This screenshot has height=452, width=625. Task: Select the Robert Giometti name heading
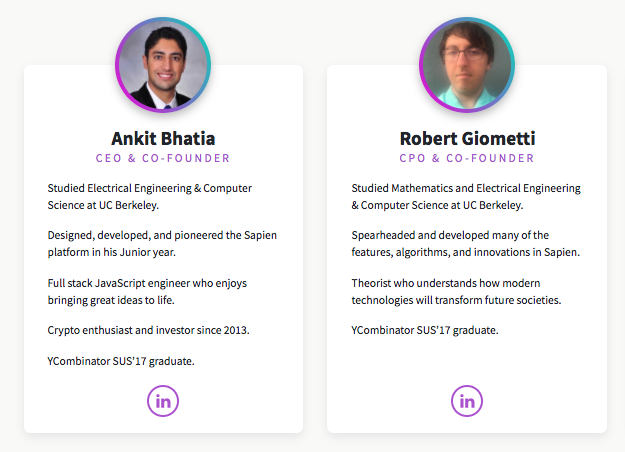[467, 138]
